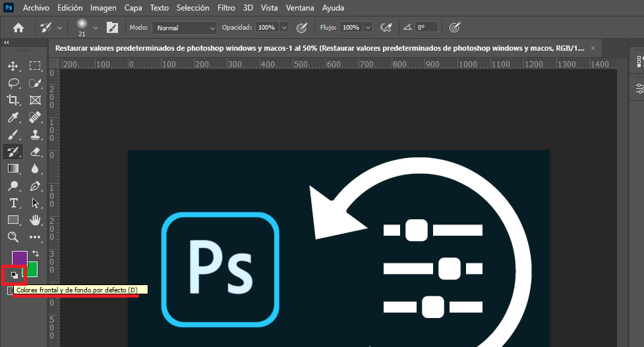
Task: Select the Move tool
Action: (13, 66)
